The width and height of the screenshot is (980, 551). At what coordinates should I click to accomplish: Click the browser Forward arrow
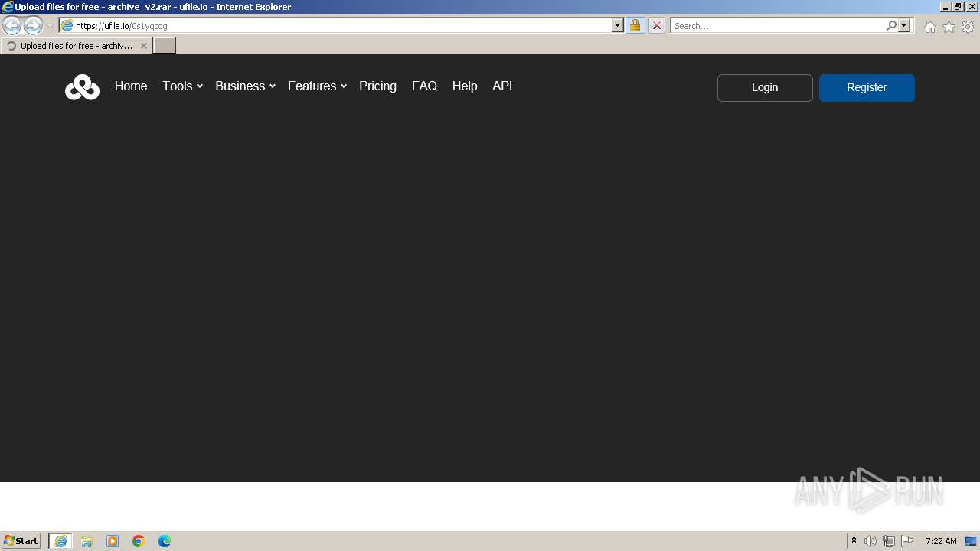coord(33,26)
